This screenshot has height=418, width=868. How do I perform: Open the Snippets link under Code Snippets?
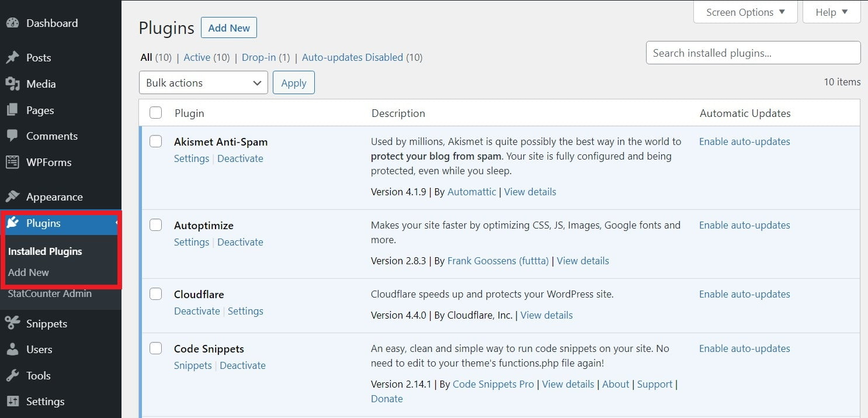click(193, 365)
